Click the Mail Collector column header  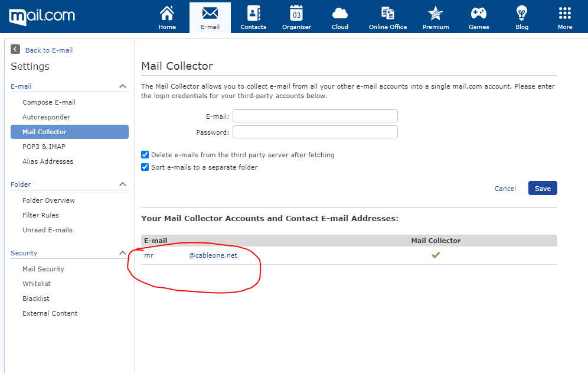[435, 241]
